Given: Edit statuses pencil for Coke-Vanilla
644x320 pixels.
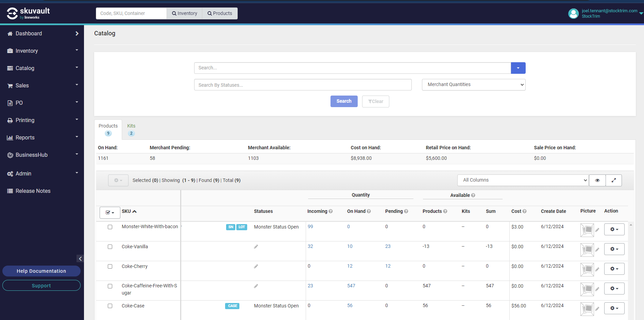Looking at the screenshot, I should (x=256, y=247).
